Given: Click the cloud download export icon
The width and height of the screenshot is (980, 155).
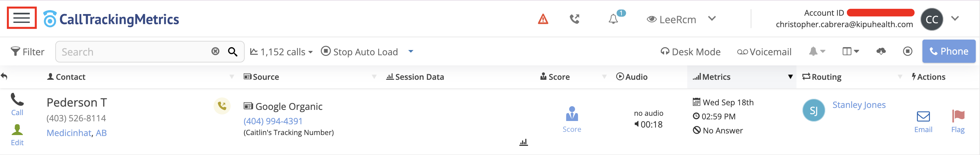Looking at the screenshot, I should pos(881,51).
